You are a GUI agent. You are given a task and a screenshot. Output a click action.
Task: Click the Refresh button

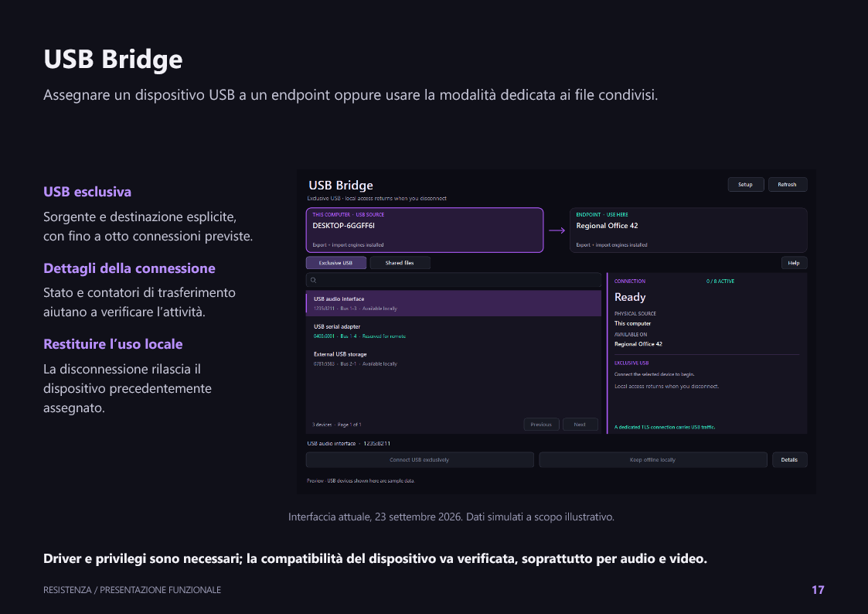click(x=787, y=184)
